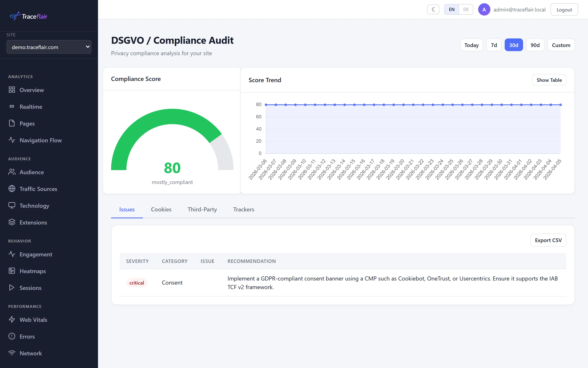Click the Category column header
The width and height of the screenshot is (588, 368).
[x=174, y=261]
